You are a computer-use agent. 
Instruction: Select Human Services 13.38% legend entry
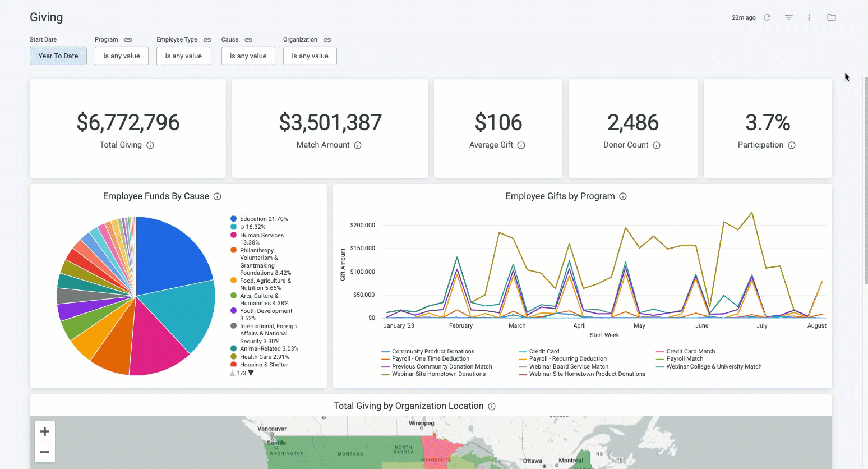[x=257, y=239]
